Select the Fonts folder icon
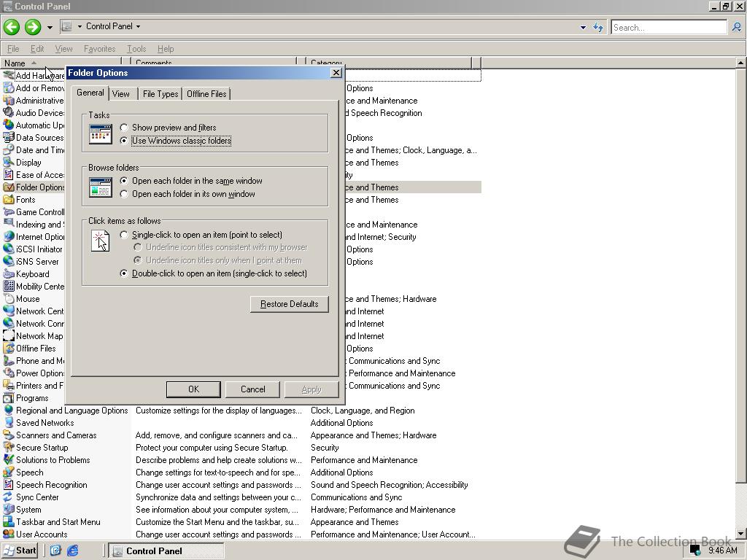The height and width of the screenshot is (560, 747). [x=9, y=200]
